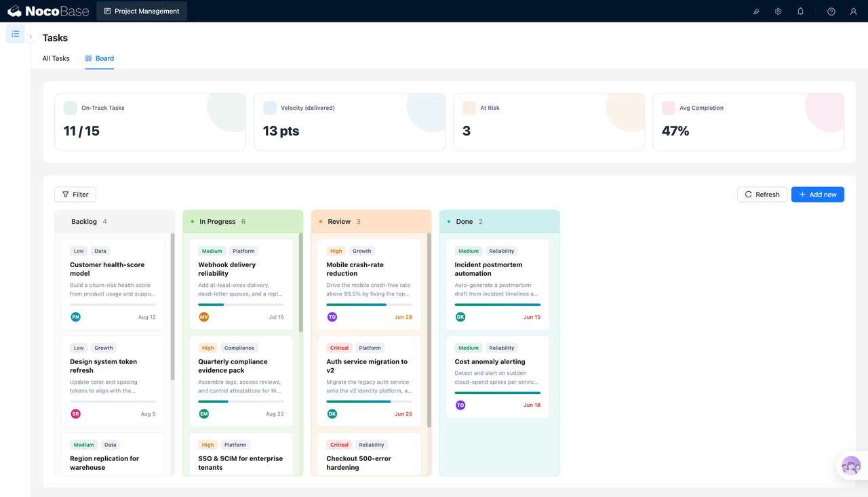Click the Backlog column scrollbar

[x=172, y=306]
